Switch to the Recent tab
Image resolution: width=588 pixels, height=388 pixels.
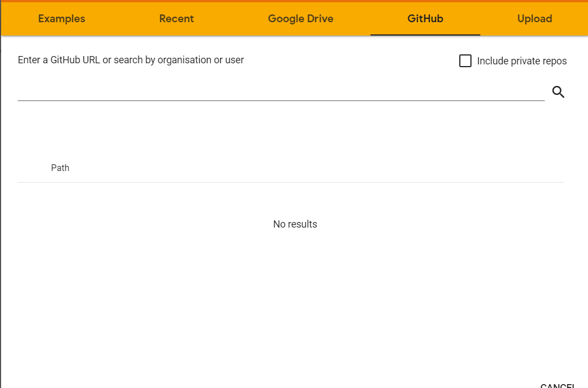click(176, 19)
